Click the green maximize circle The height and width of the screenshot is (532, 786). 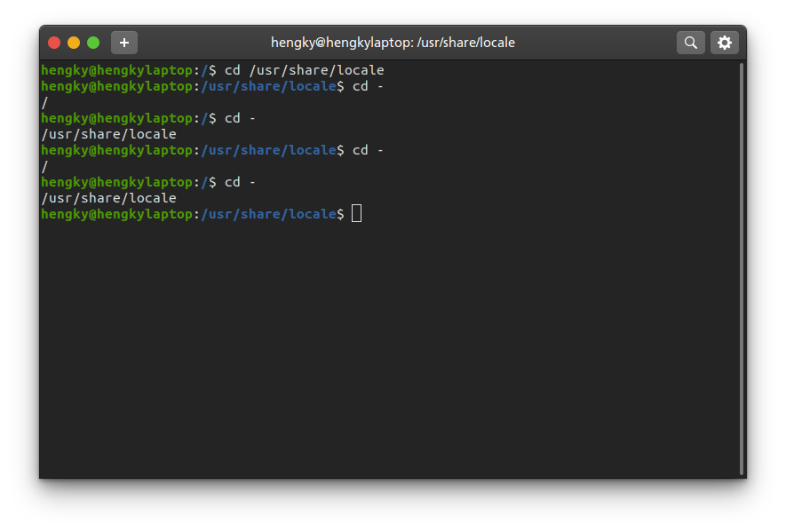92,41
